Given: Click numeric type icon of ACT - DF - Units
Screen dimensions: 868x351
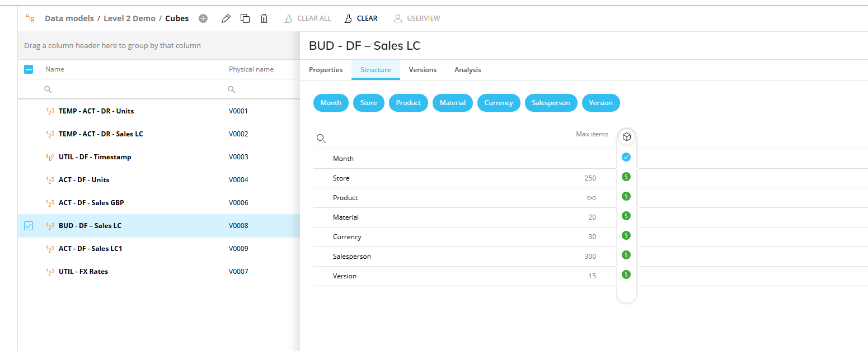Looking at the screenshot, I should (x=50, y=180).
